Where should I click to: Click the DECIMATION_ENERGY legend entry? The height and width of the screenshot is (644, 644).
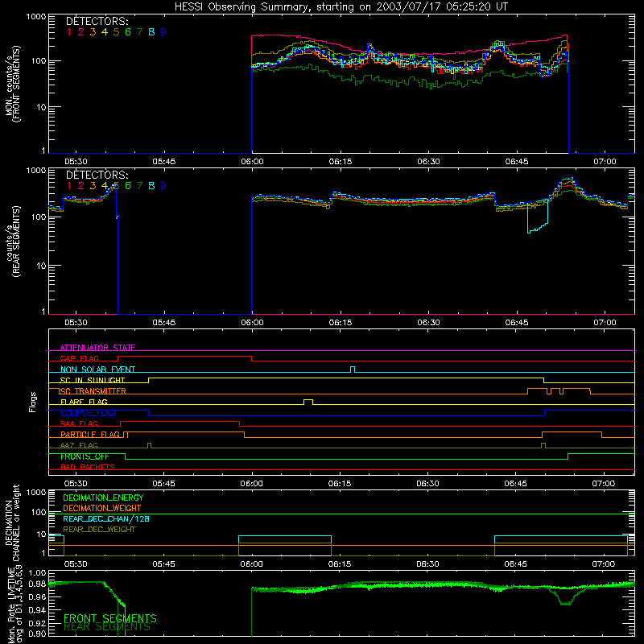point(103,497)
